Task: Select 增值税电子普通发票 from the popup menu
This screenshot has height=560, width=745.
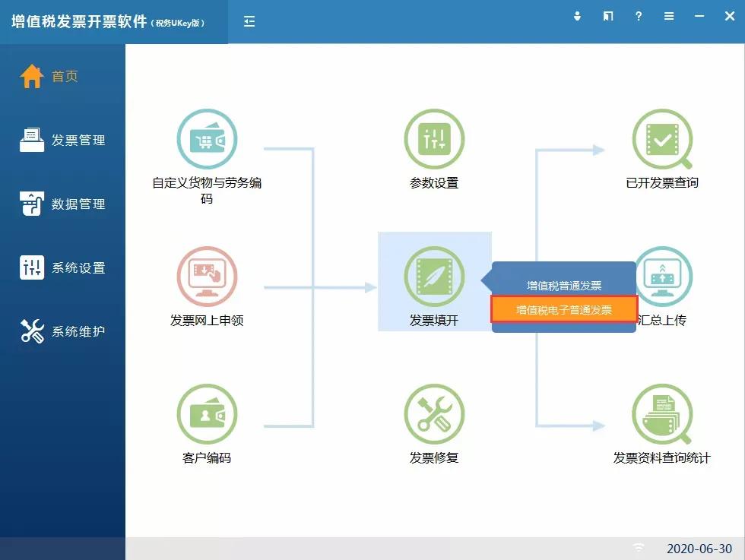Action: click(x=563, y=310)
